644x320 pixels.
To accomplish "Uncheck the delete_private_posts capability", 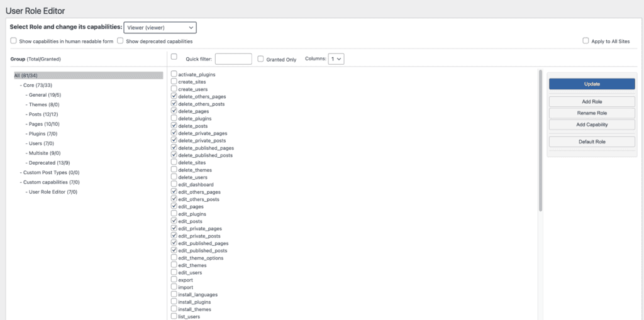I will 174,140.
